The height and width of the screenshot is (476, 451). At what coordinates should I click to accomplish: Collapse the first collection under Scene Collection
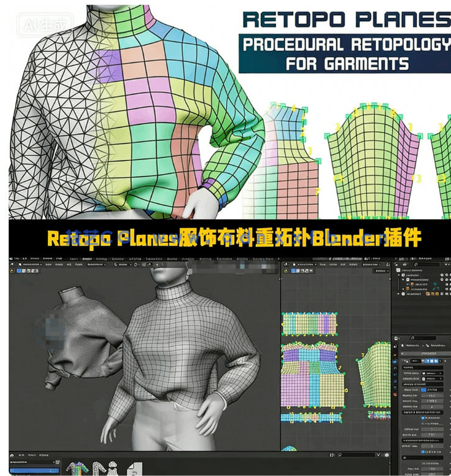coord(398,275)
